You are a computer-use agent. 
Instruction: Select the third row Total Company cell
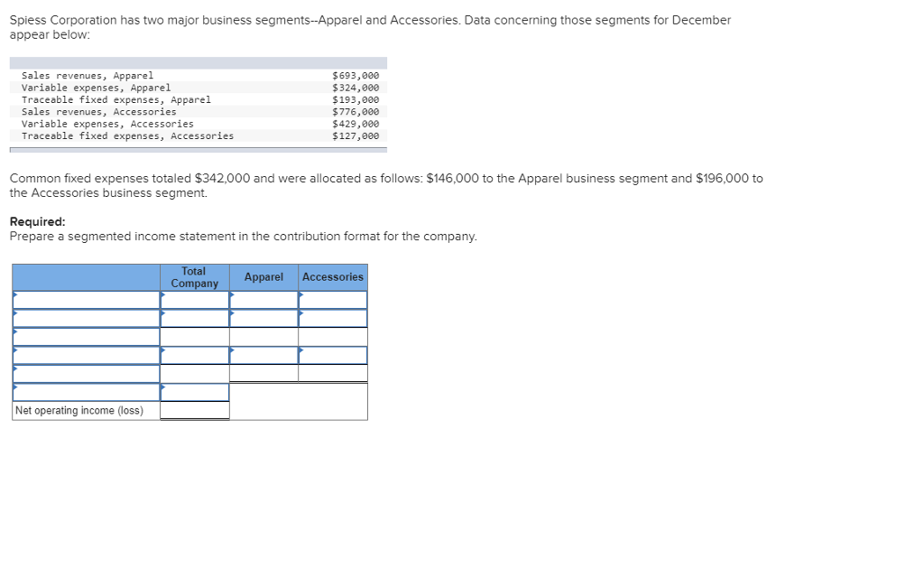pyautogui.click(x=195, y=337)
